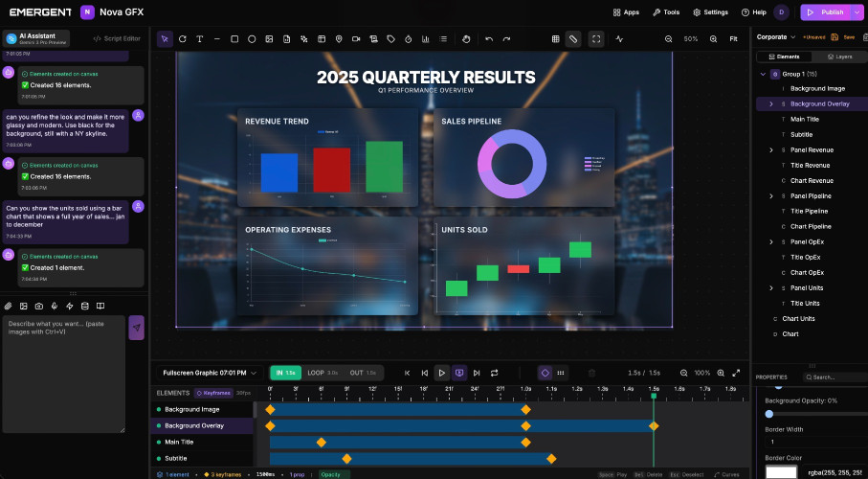Zoom out the canvas
The width and height of the screenshot is (868, 479).
click(x=669, y=39)
